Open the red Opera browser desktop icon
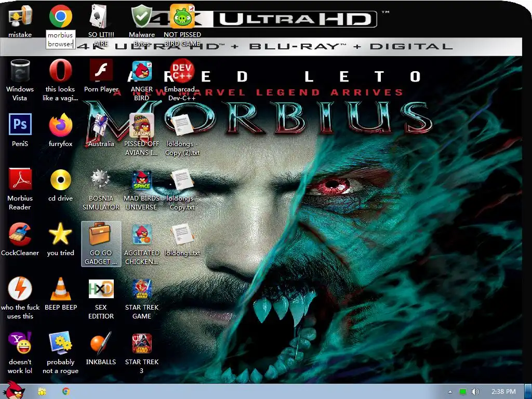 (x=60, y=71)
